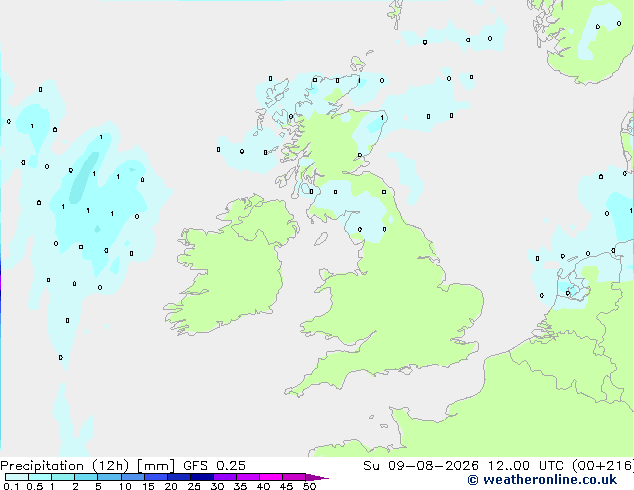Click the '30' legend scale label
This screenshot has height=490, width=634.
tap(217, 486)
